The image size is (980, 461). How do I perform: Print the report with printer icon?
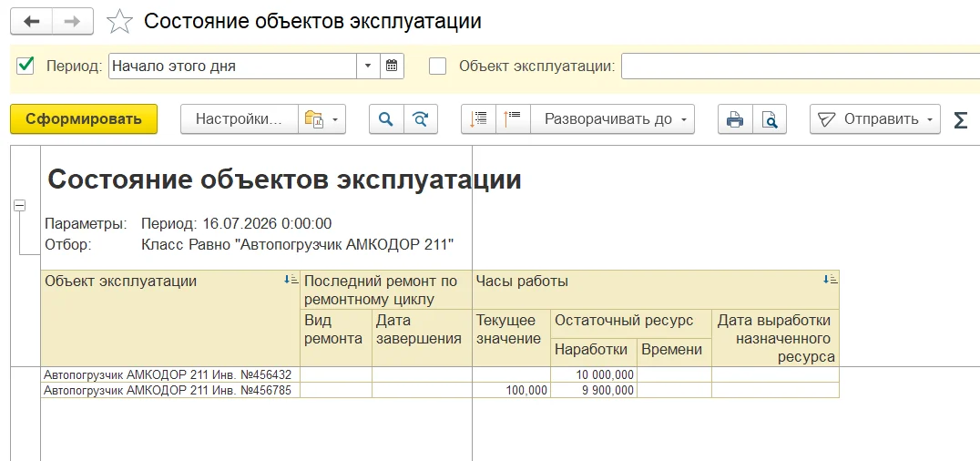click(x=735, y=118)
